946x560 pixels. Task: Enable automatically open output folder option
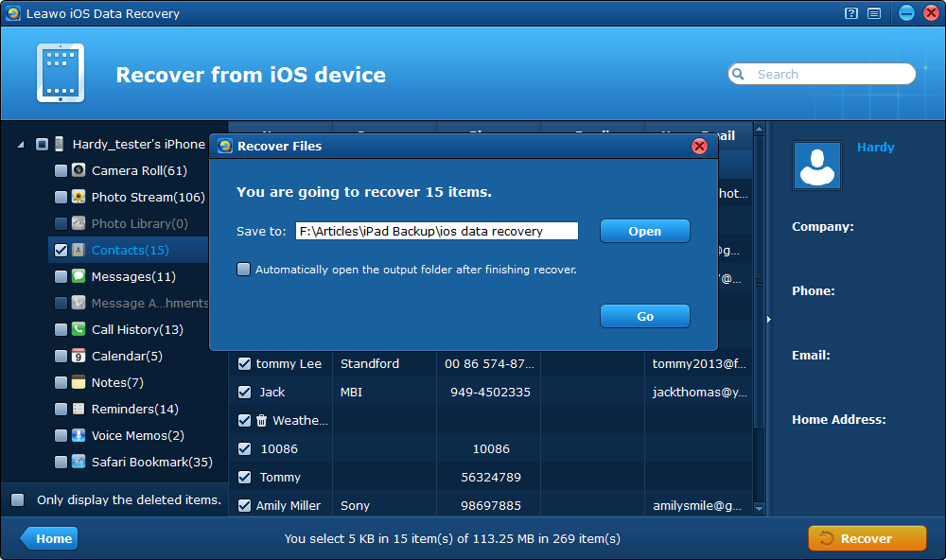[x=244, y=270]
